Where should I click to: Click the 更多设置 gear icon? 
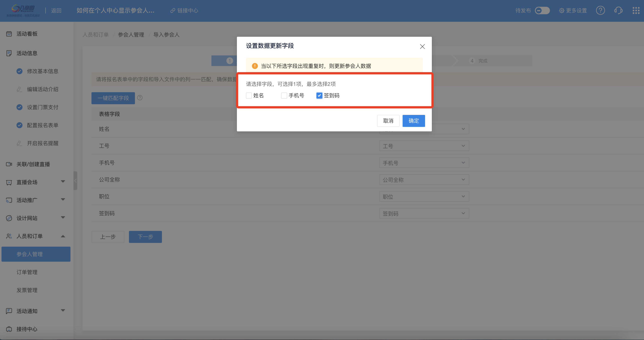(x=562, y=10)
